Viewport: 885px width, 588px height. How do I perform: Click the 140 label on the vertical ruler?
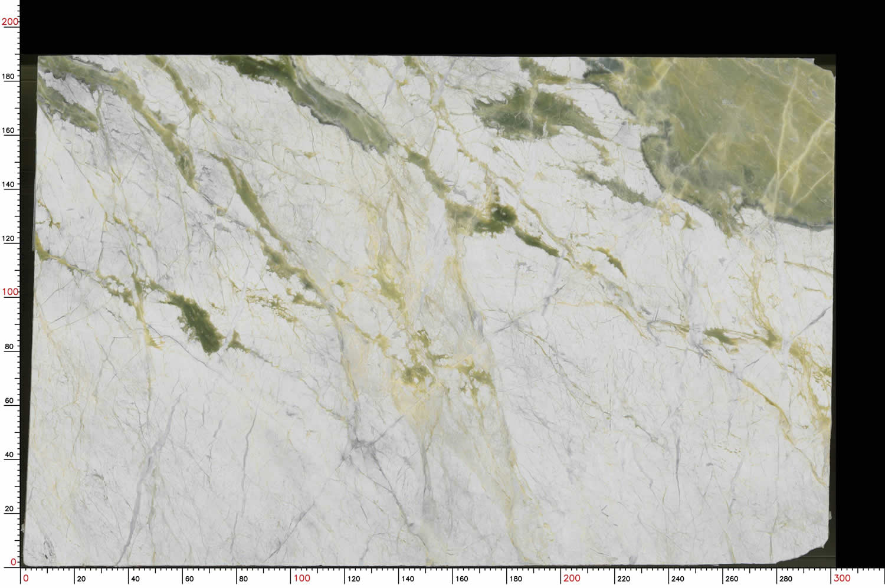tap(9, 184)
